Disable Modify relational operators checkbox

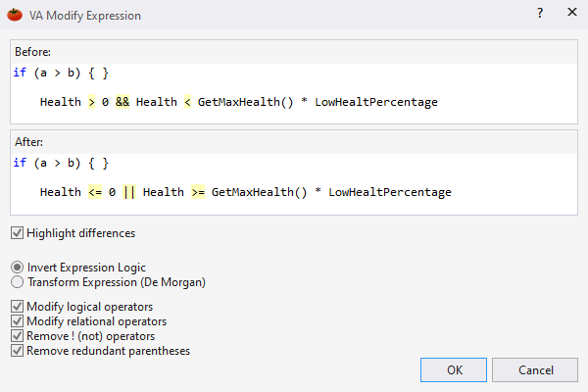18,321
